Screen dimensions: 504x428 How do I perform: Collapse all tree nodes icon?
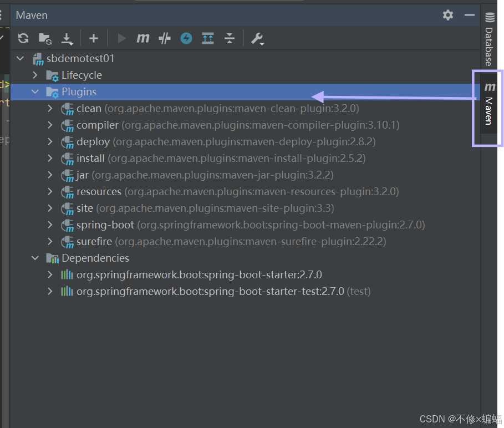click(x=230, y=38)
